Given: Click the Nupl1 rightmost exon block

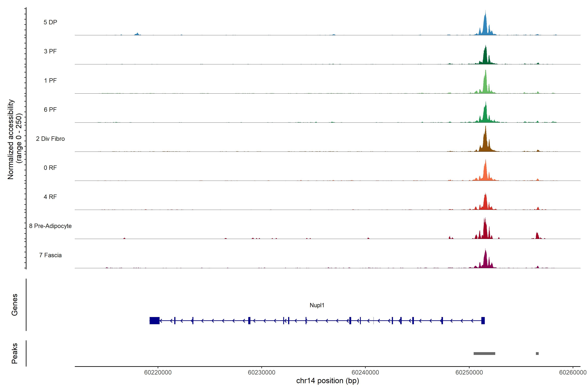Looking at the screenshot, I should tap(483, 320).
